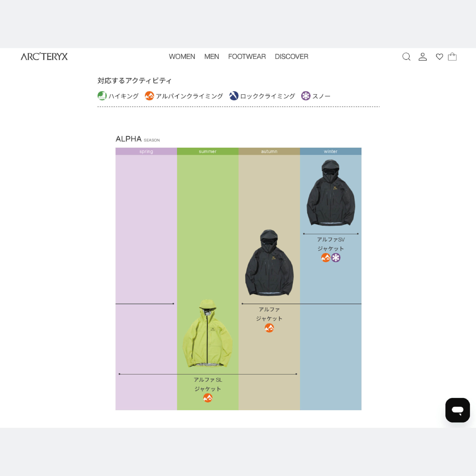Click the black Alpha jacket image in autumn
476x476 pixels.
coord(269,263)
